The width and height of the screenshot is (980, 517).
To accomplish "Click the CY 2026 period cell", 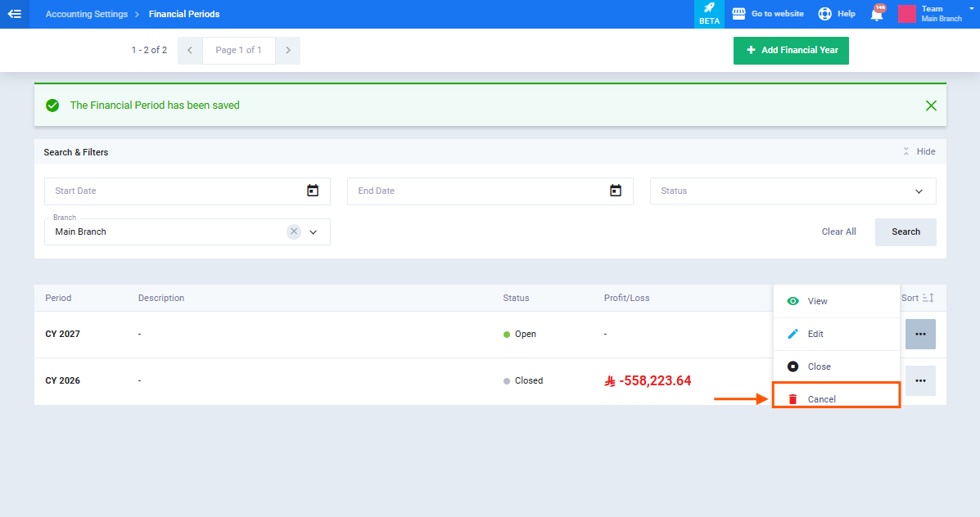I will pyautogui.click(x=62, y=381).
